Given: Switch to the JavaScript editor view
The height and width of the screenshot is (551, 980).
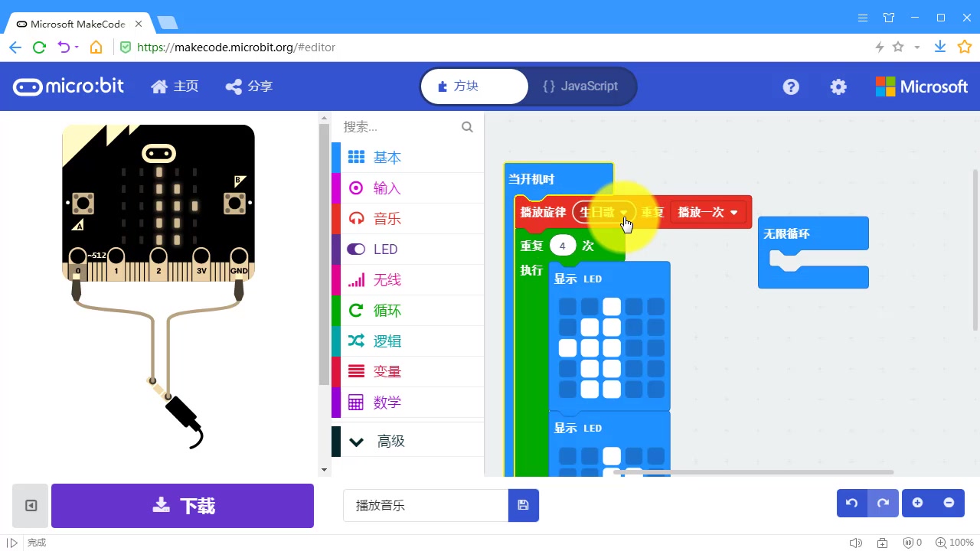Looking at the screenshot, I should click(580, 86).
